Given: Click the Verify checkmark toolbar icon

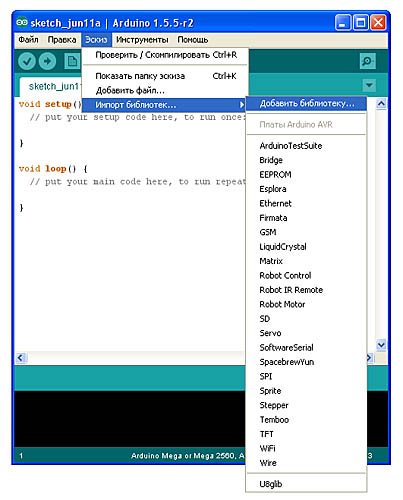Looking at the screenshot, I should 27,61.
